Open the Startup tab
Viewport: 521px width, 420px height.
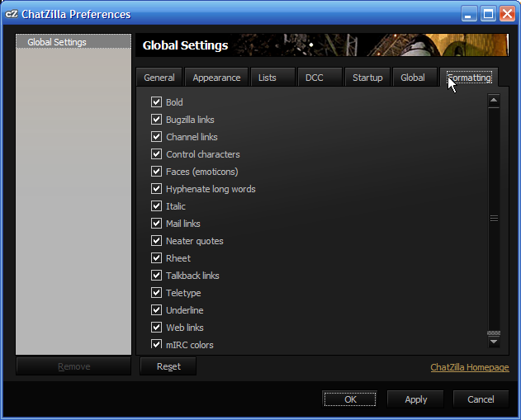pyautogui.click(x=367, y=78)
